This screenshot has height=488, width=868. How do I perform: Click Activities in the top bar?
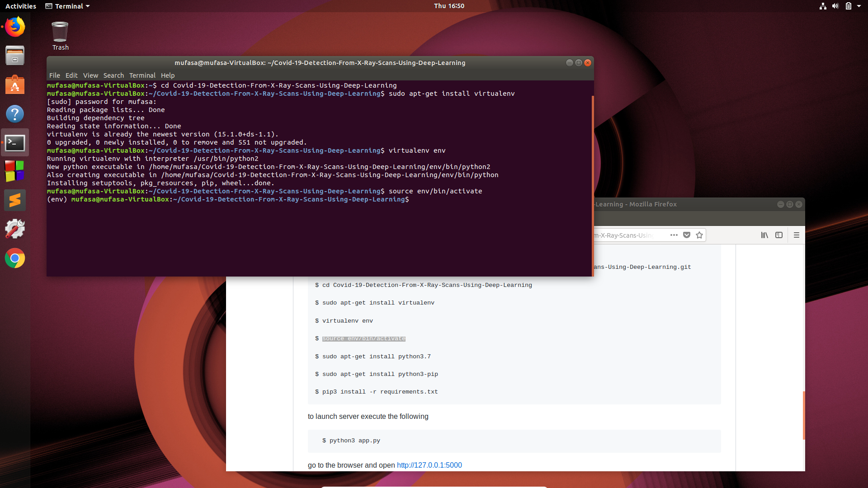(x=21, y=6)
